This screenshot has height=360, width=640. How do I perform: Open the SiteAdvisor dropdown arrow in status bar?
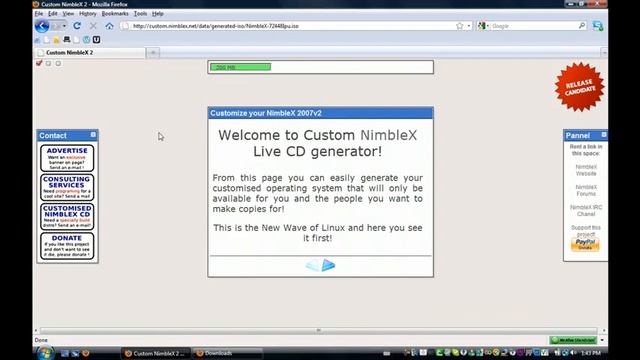pyautogui.click(x=602, y=340)
